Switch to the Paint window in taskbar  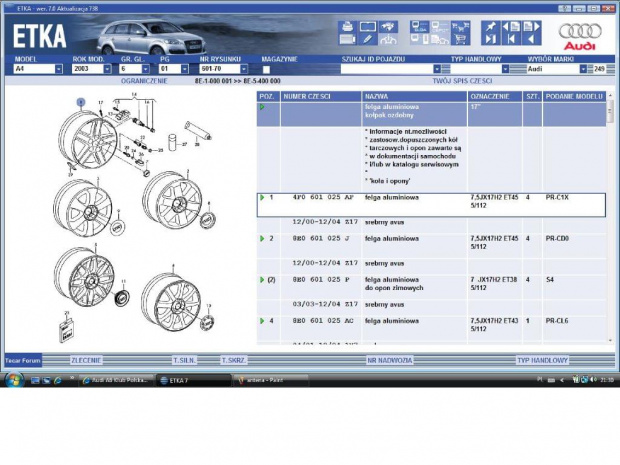click(270, 380)
